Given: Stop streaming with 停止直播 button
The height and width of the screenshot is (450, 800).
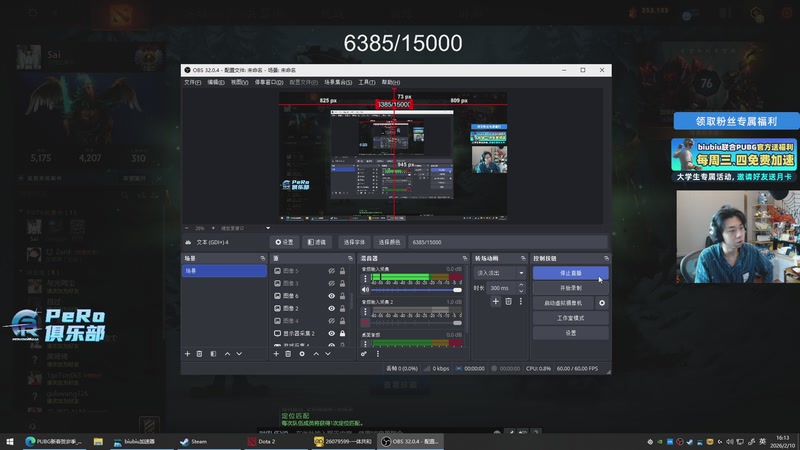Looking at the screenshot, I should pos(570,273).
